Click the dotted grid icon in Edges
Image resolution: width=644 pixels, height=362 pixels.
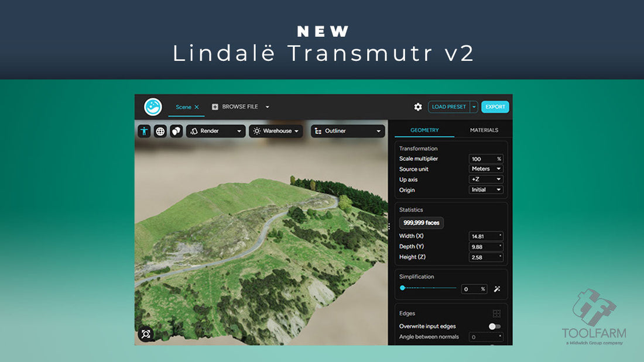496,313
